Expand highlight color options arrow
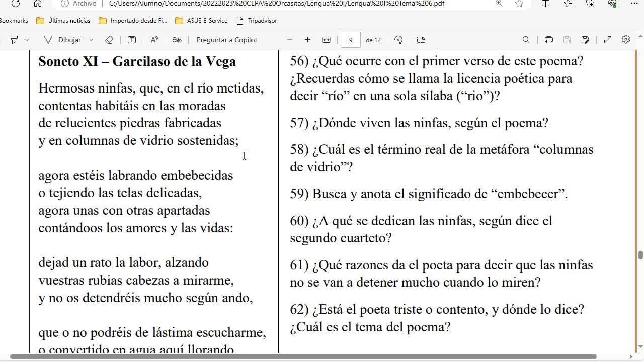644x362 pixels. [x=27, y=40]
